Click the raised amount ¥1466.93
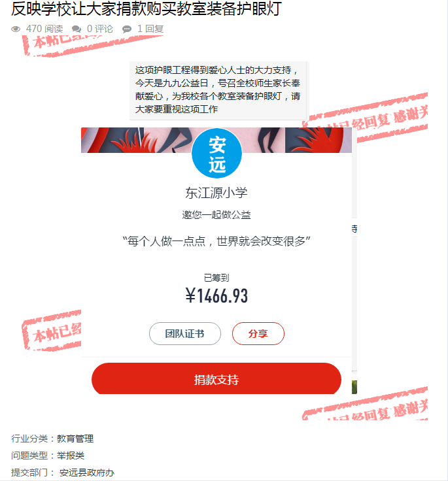 (x=216, y=295)
